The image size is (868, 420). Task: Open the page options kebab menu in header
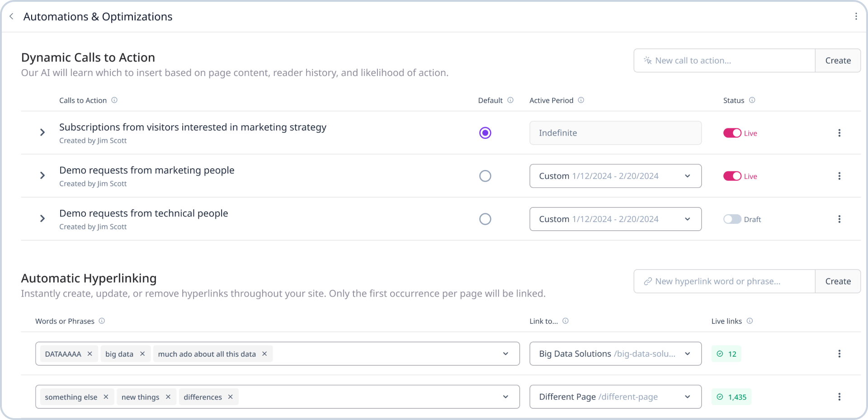(x=856, y=16)
